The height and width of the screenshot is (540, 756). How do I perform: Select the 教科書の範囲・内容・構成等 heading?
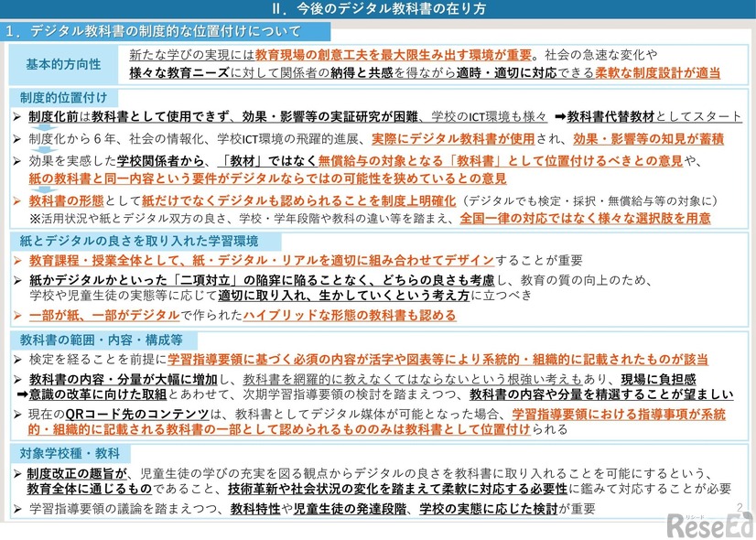102,340
